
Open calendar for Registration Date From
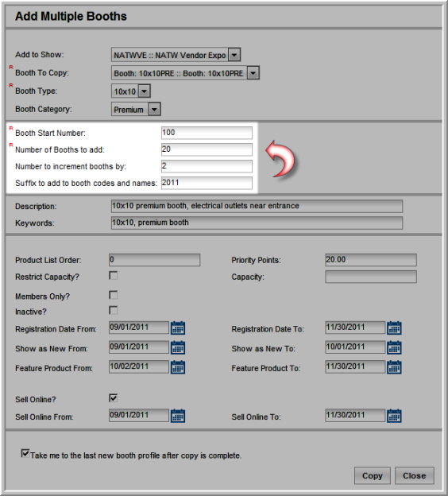(x=178, y=327)
